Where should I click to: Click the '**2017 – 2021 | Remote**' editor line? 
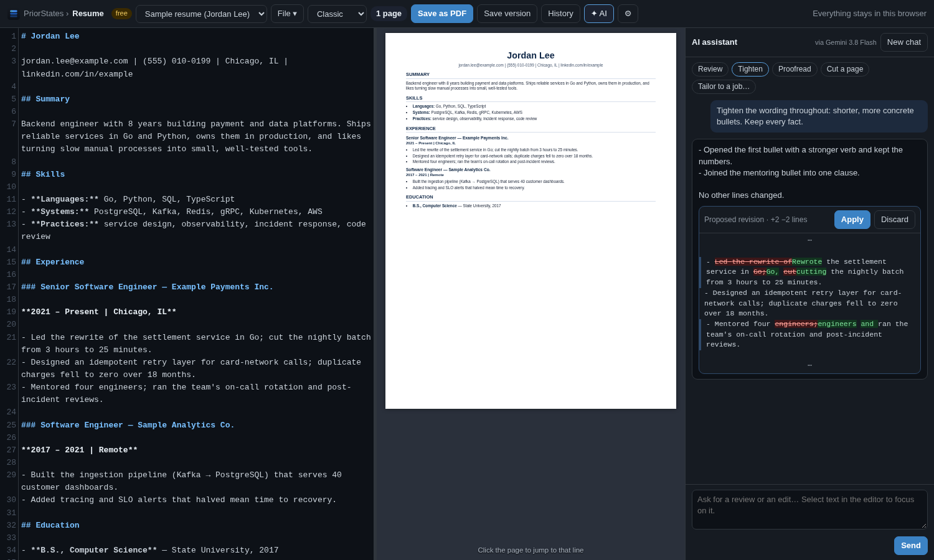80,450
